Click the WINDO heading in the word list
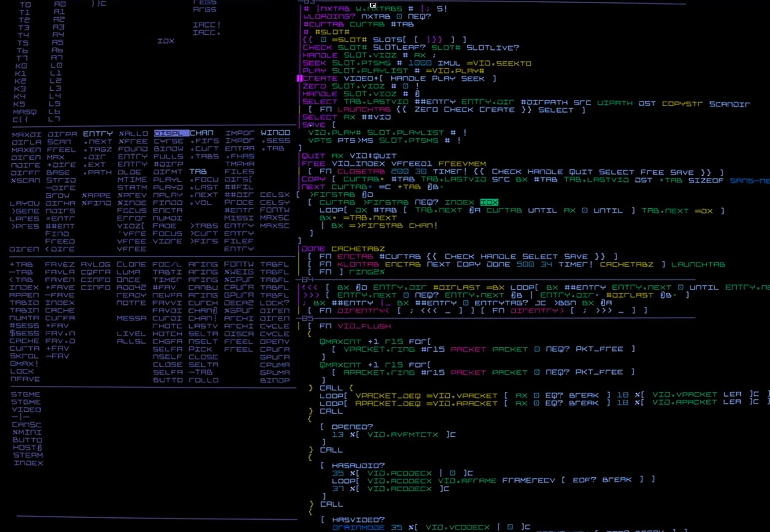The width and height of the screenshot is (770, 532). pyautogui.click(x=275, y=133)
